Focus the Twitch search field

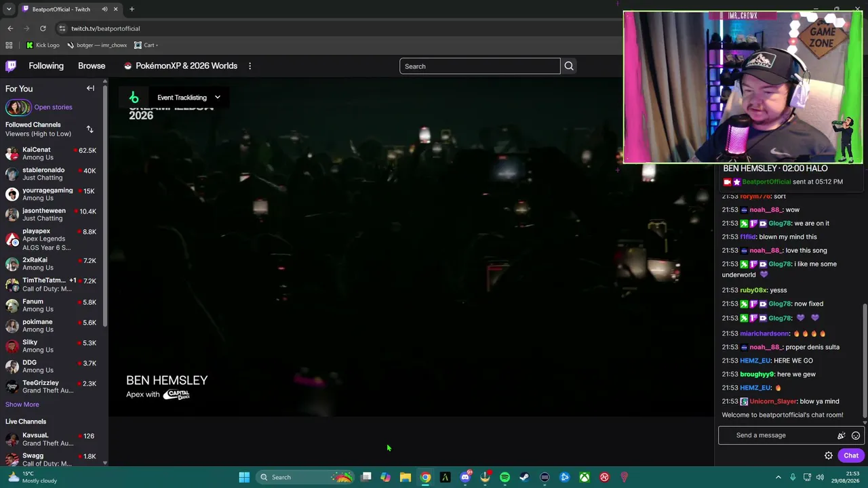click(480, 66)
